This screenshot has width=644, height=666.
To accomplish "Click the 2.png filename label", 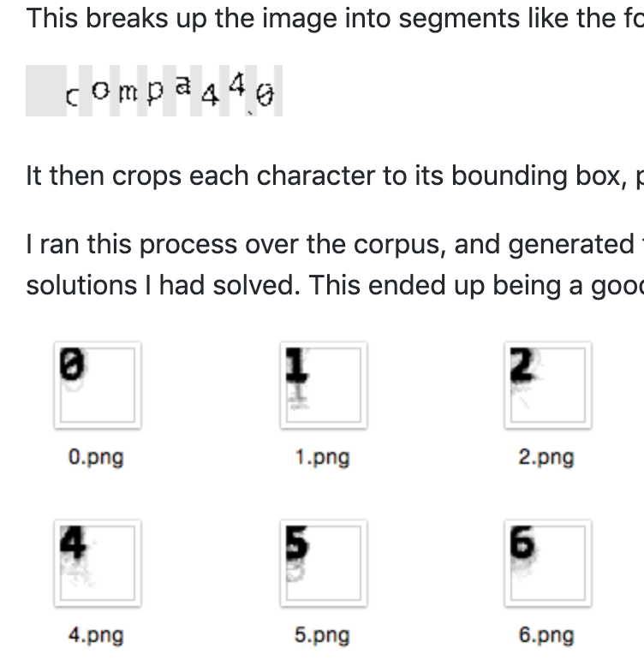I will click(546, 458).
